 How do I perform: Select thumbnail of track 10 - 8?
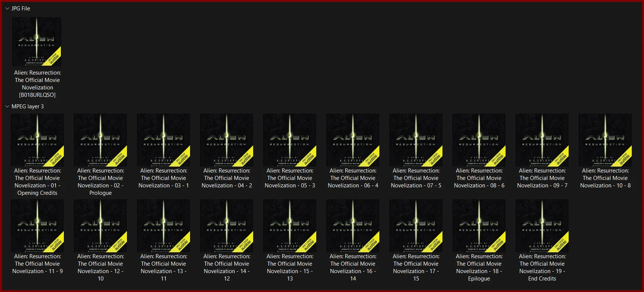point(605,140)
